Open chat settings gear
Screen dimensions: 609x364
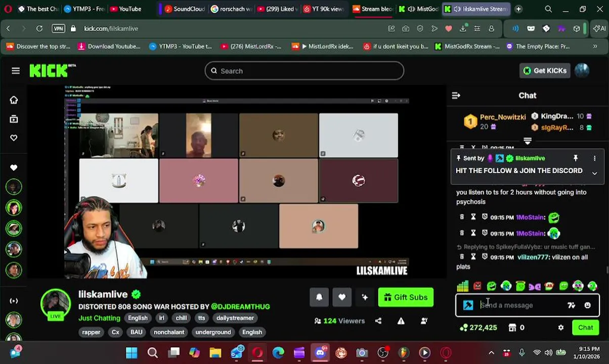click(560, 328)
